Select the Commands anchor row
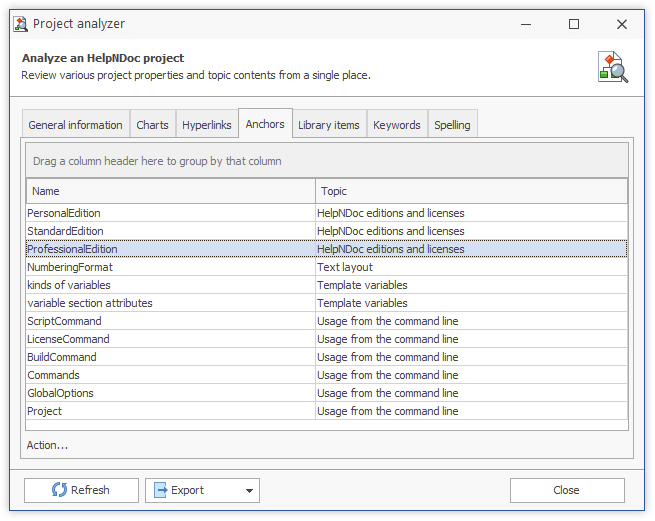The width and height of the screenshot is (655, 521). 327,375
